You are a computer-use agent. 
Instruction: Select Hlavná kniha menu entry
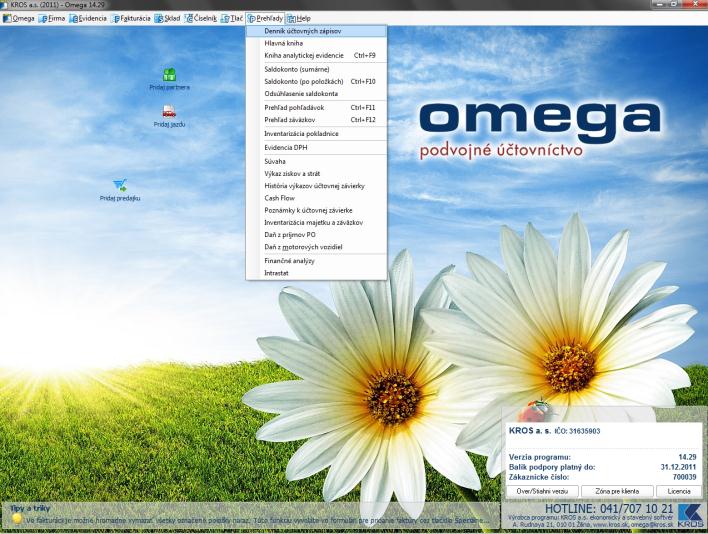(x=316, y=43)
